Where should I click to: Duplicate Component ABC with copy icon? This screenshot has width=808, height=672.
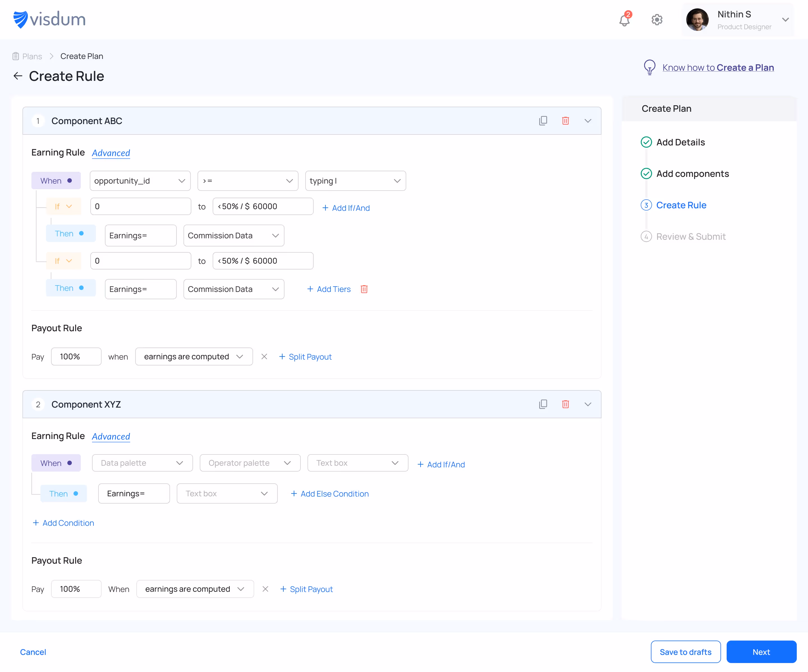543,121
